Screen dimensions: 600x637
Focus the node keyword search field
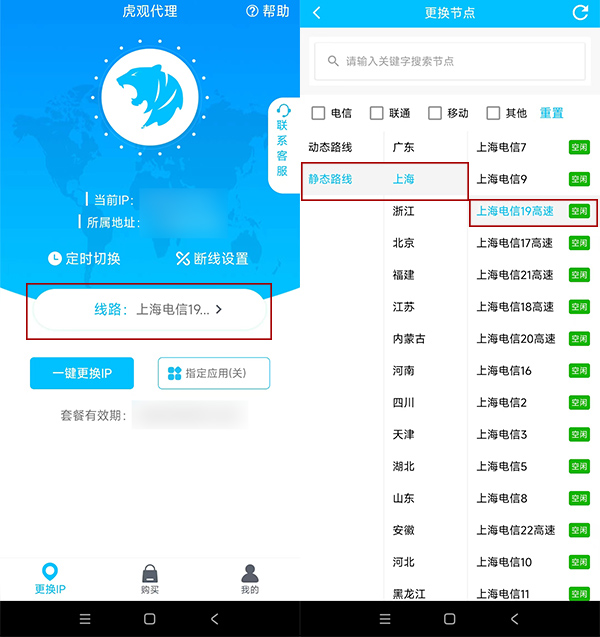pyautogui.click(x=450, y=61)
